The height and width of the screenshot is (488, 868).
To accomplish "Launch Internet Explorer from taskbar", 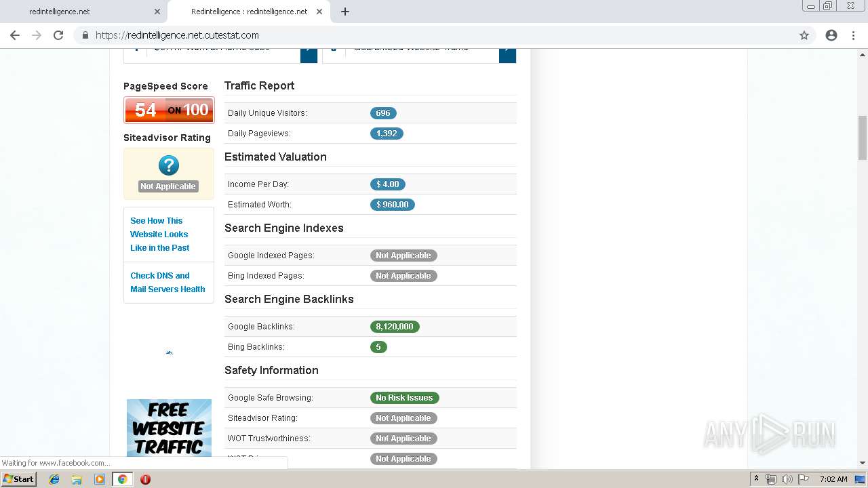I will click(x=54, y=479).
